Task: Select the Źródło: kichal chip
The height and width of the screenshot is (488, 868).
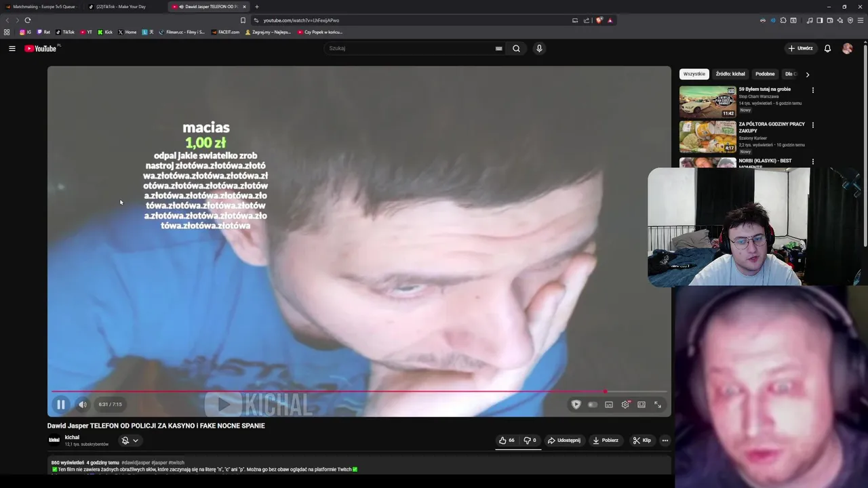Action: [x=730, y=74]
